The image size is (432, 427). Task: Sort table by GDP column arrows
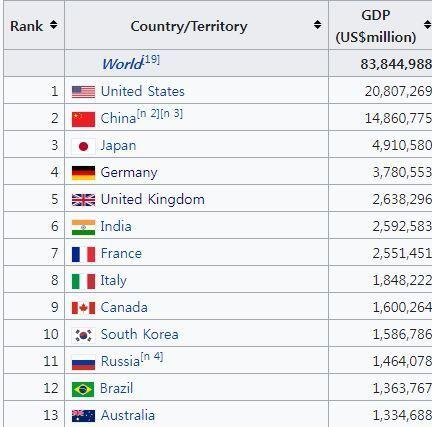click(427, 25)
